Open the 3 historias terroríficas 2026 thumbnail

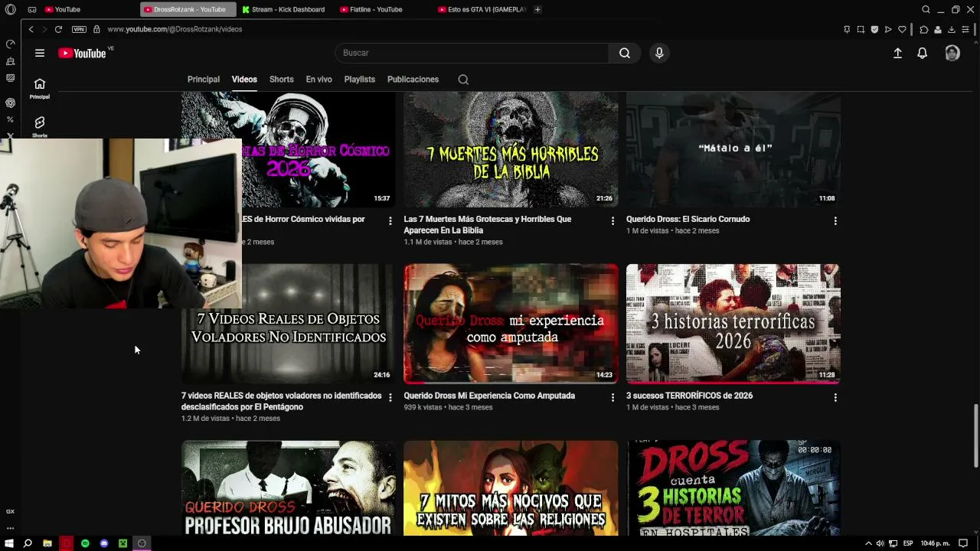733,324
